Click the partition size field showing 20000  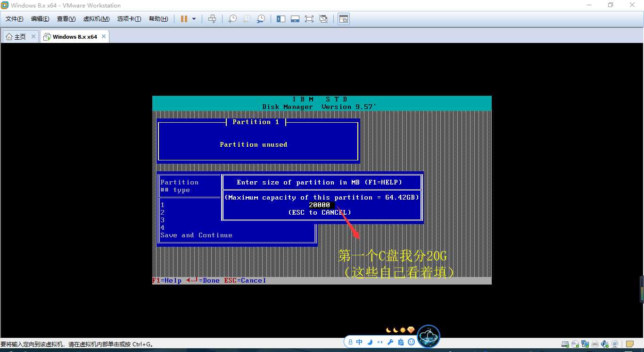pos(322,205)
